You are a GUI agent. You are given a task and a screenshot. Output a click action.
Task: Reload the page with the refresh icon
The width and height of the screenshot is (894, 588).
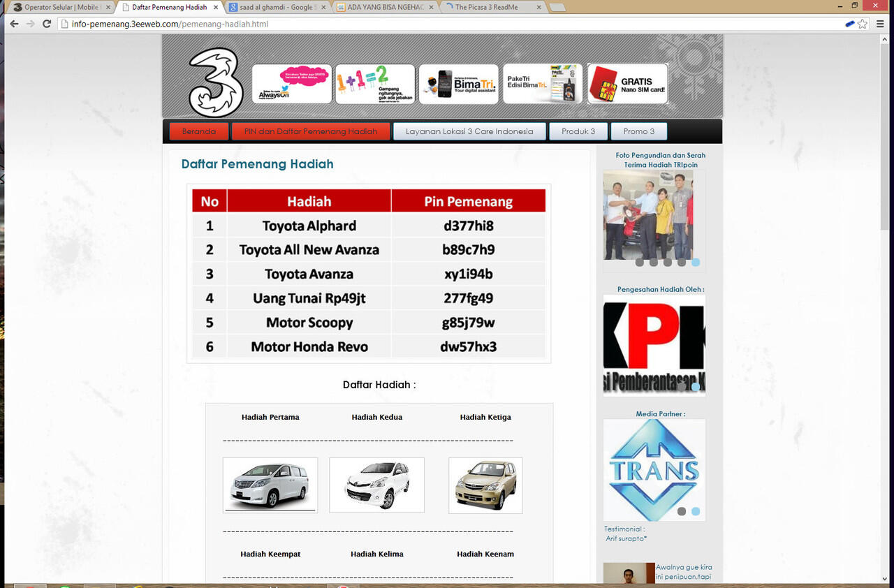point(47,24)
